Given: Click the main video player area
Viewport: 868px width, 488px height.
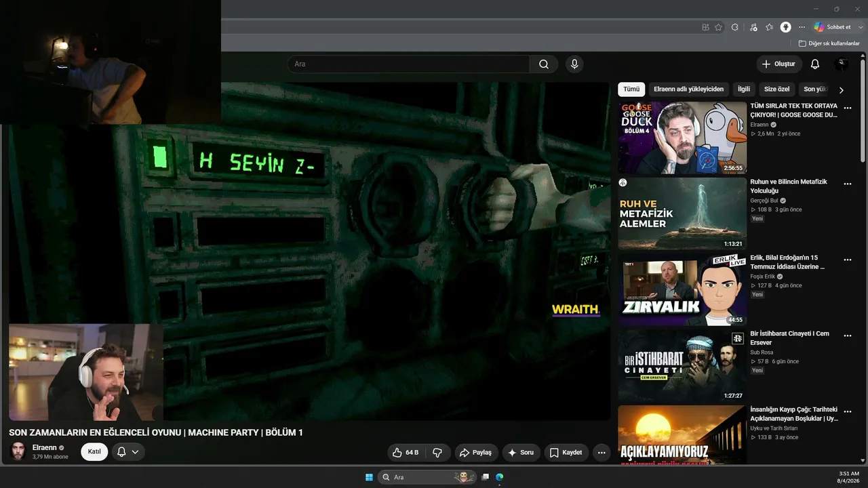Looking at the screenshot, I should click(310, 251).
